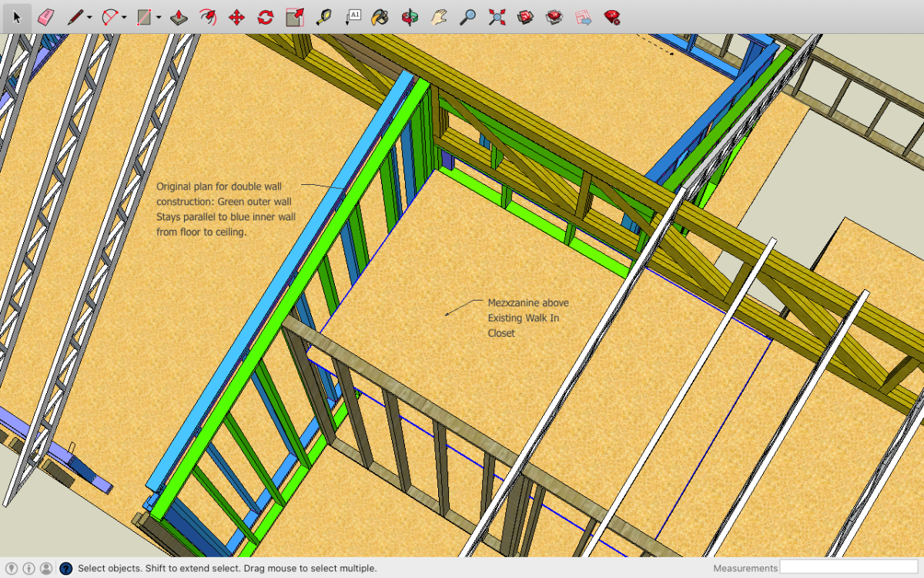The height and width of the screenshot is (578, 924).
Task: Activate the Rotate tool
Action: pyautogui.click(x=266, y=17)
